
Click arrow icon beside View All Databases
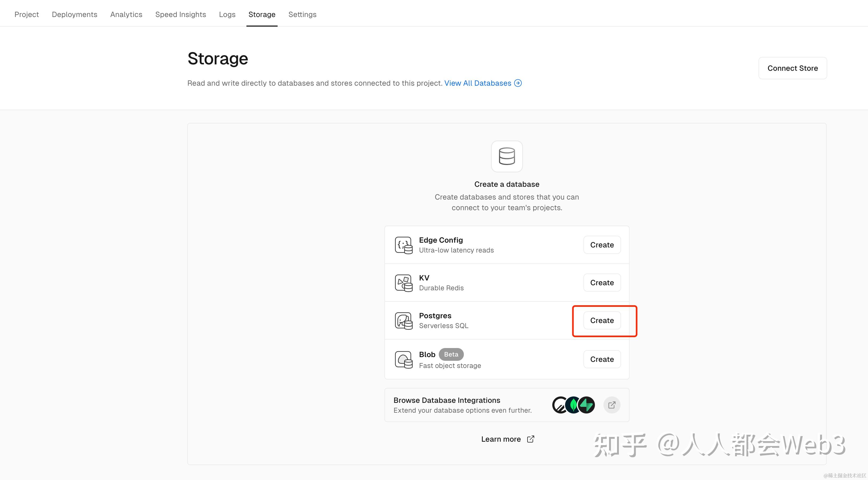click(x=518, y=83)
